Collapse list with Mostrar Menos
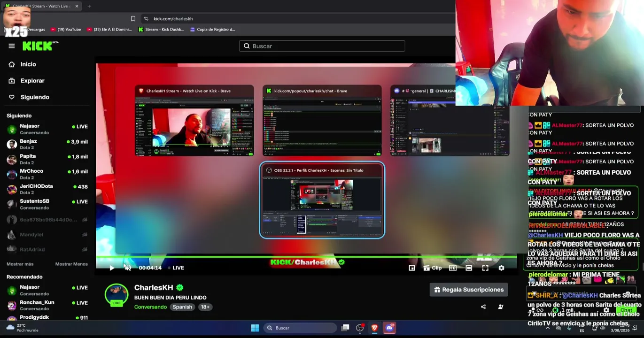Screen dimensions: 644x338 71,264
